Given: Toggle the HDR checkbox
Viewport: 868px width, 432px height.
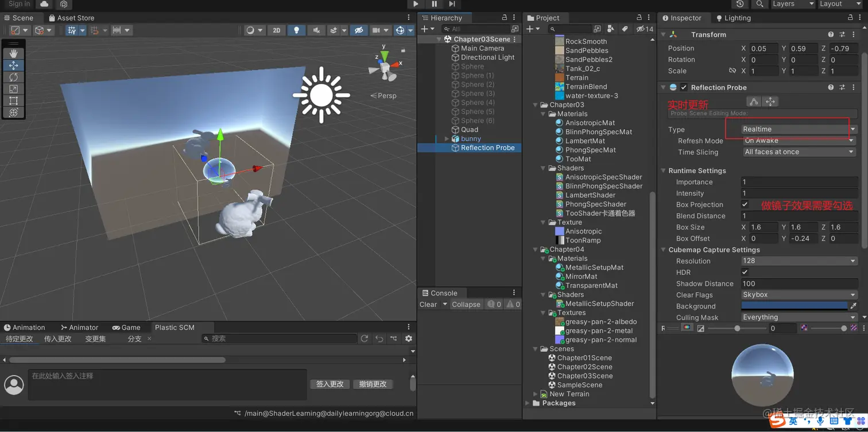Looking at the screenshot, I should tap(745, 272).
